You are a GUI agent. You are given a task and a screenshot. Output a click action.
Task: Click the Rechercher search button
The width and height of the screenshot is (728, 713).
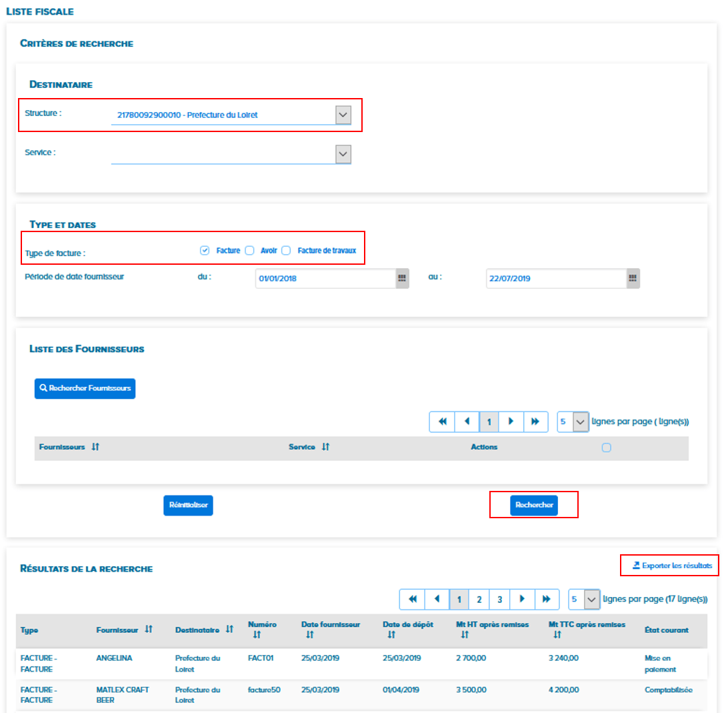pos(534,506)
